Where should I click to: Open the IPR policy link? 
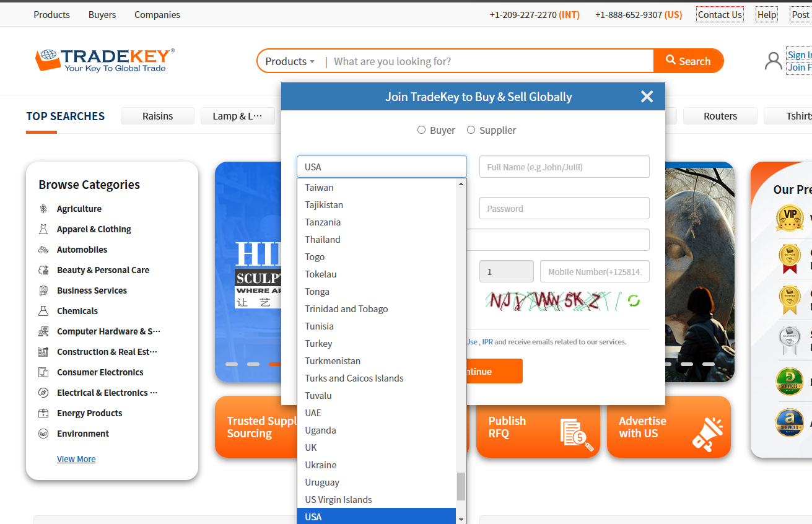487,341
